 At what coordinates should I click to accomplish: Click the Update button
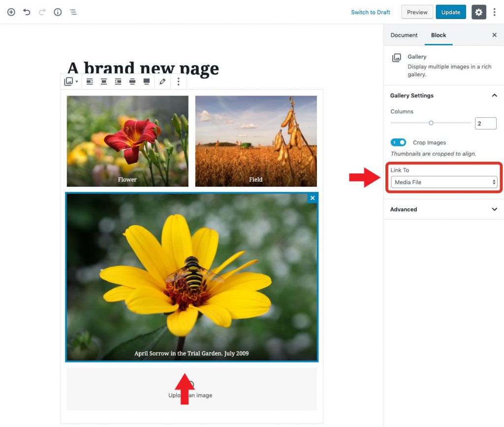451,12
